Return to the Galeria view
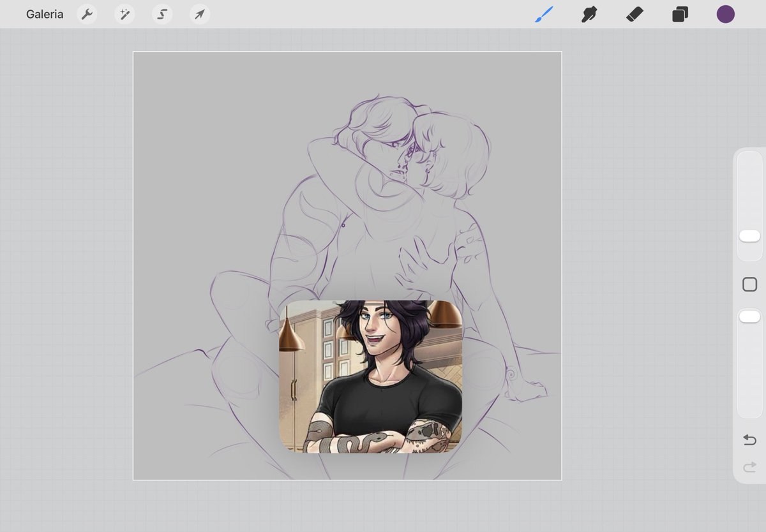Image resolution: width=766 pixels, height=532 pixels. tap(45, 14)
